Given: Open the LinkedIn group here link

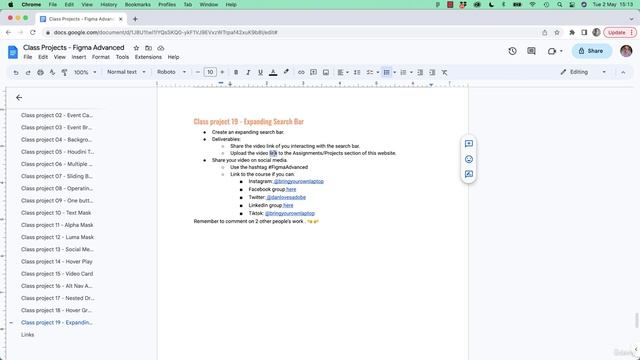Looking at the screenshot, I should tap(288, 205).
